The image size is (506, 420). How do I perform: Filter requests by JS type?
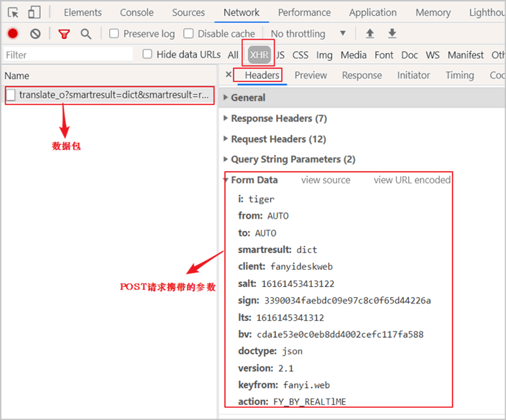(x=280, y=55)
